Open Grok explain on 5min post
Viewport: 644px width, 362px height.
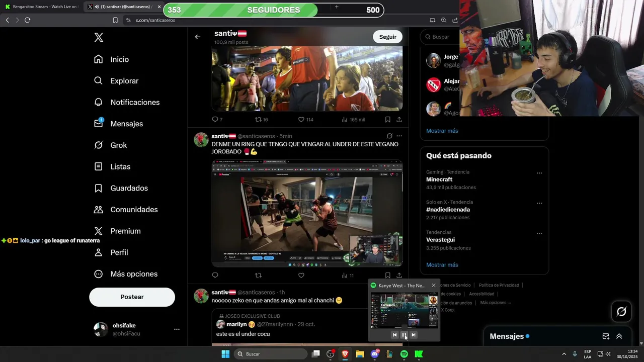389,136
